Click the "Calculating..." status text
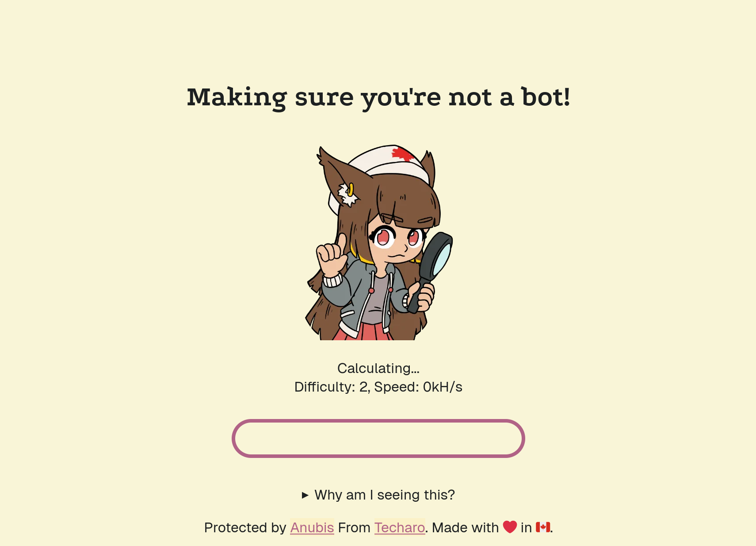 click(x=378, y=368)
